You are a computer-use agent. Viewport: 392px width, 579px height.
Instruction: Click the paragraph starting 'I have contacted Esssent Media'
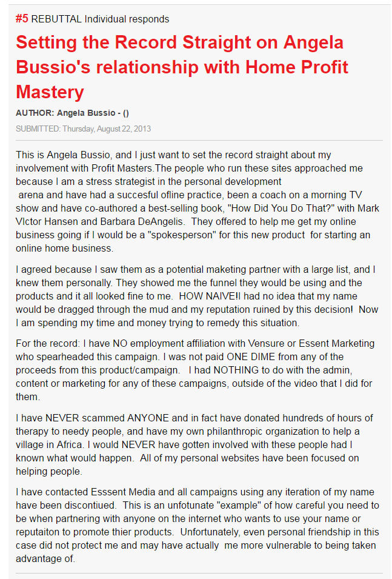pos(198,525)
